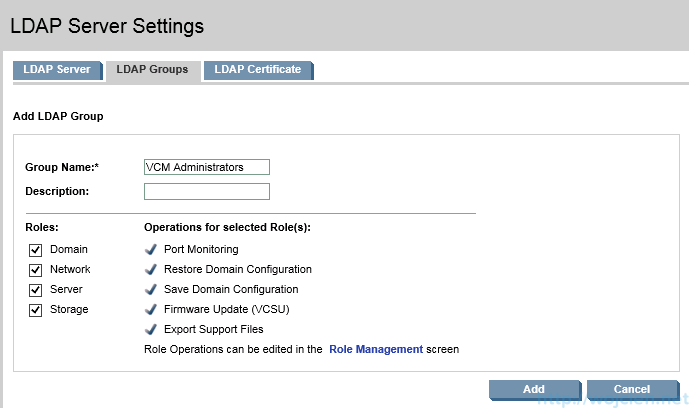
Task: Click the Group Name field label
Action: click(62, 167)
